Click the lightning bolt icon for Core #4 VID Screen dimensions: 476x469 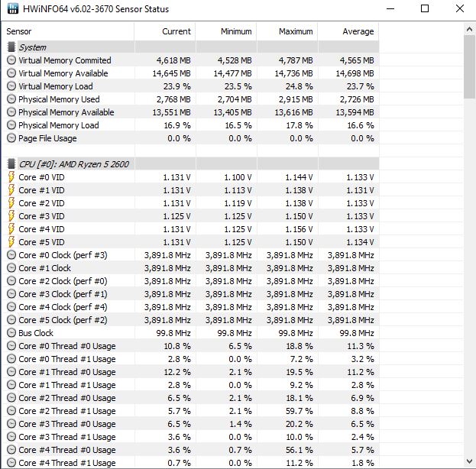11,229
